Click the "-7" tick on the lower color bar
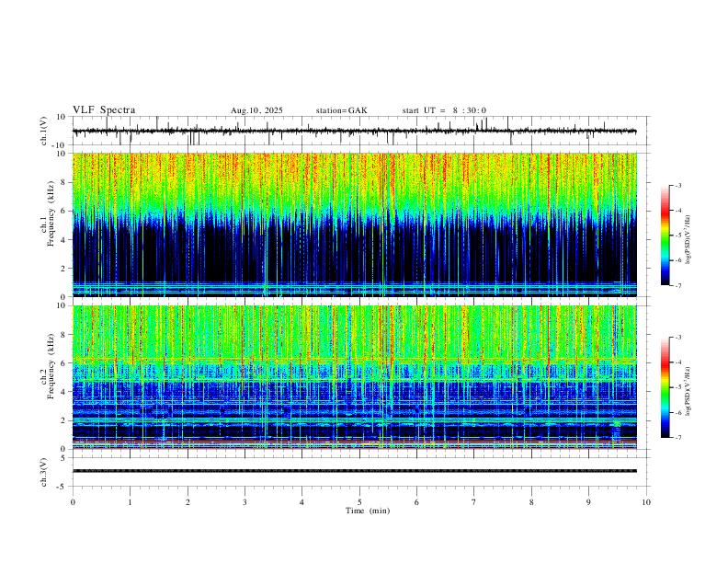 pyautogui.click(x=677, y=438)
